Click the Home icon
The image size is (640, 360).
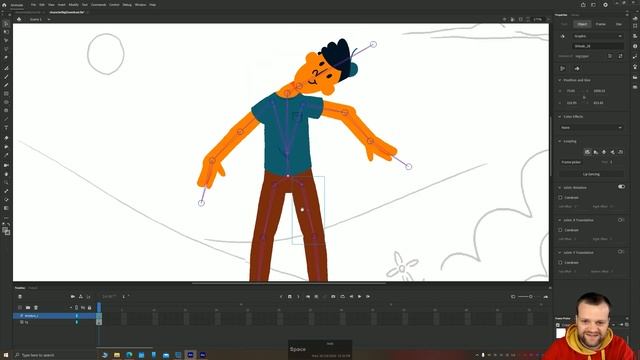tap(4, 5)
